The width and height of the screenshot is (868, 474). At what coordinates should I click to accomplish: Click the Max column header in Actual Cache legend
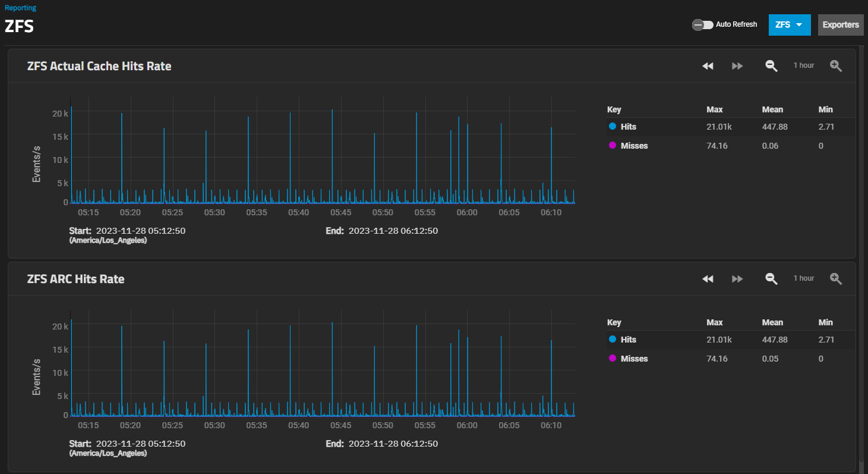pos(715,109)
